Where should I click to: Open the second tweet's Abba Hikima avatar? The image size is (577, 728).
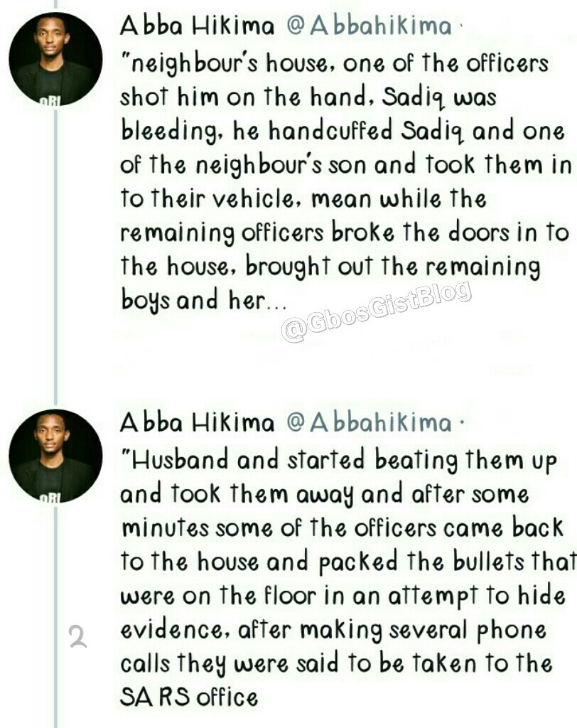point(55,456)
